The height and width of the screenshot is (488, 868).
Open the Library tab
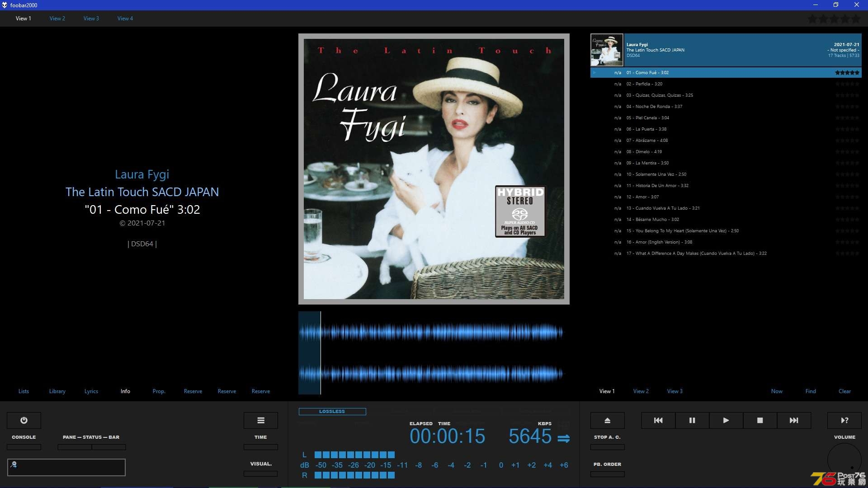coord(57,391)
